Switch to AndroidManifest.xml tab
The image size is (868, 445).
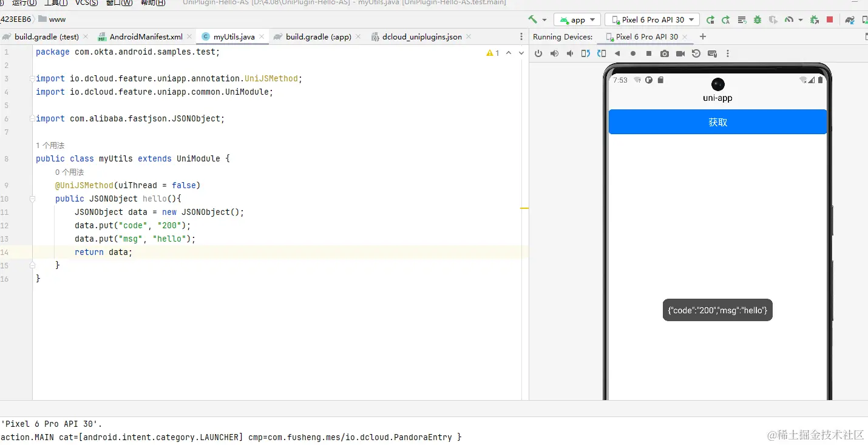[146, 36]
